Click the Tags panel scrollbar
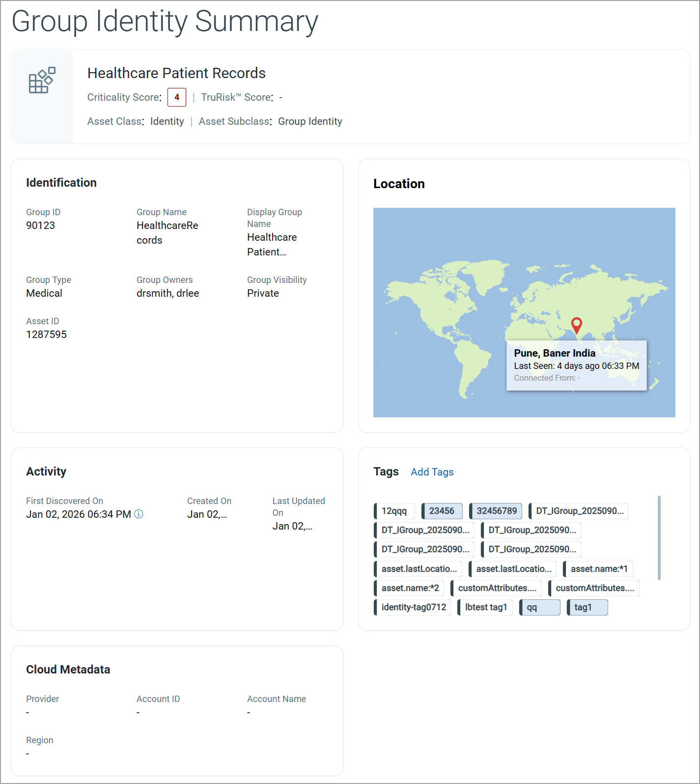 pos(659,538)
